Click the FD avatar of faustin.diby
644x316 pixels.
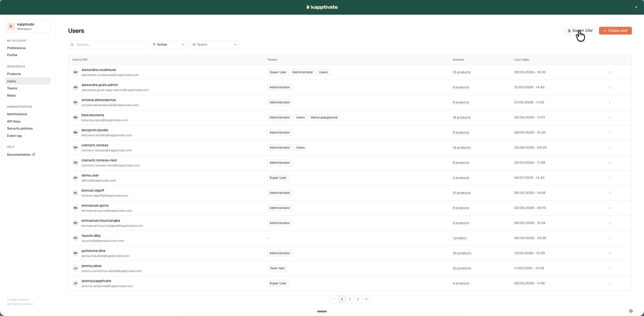[x=75, y=238]
